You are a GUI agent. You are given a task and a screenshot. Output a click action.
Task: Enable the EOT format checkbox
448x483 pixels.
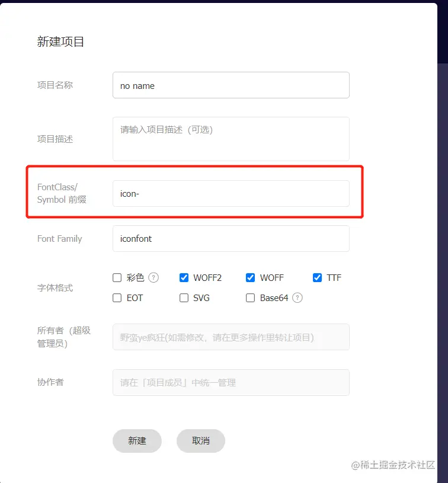117,298
